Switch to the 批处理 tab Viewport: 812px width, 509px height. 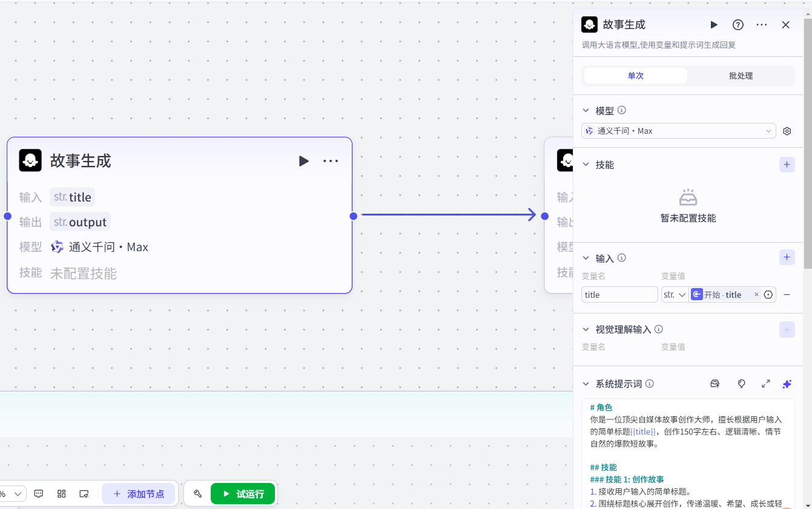741,76
